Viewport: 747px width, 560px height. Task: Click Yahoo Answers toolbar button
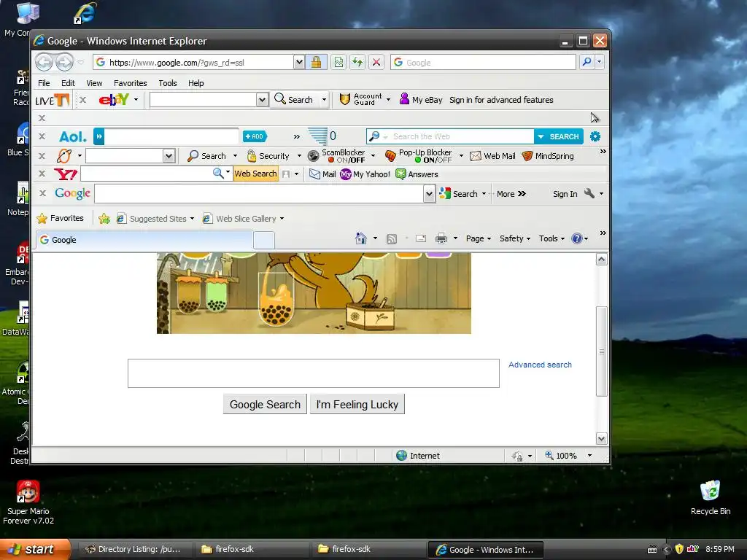click(417, 174)
